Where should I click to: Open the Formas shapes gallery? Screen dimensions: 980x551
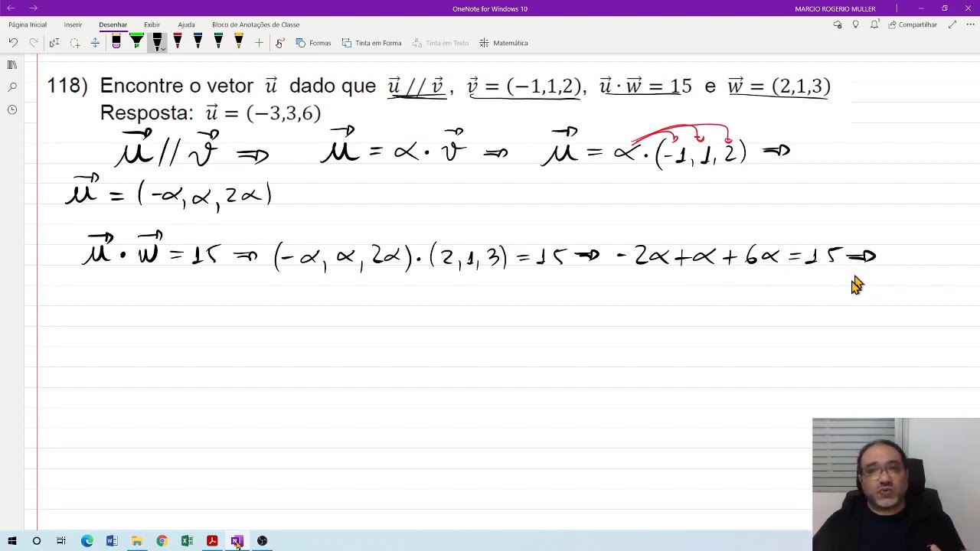(x=313, y=43)
